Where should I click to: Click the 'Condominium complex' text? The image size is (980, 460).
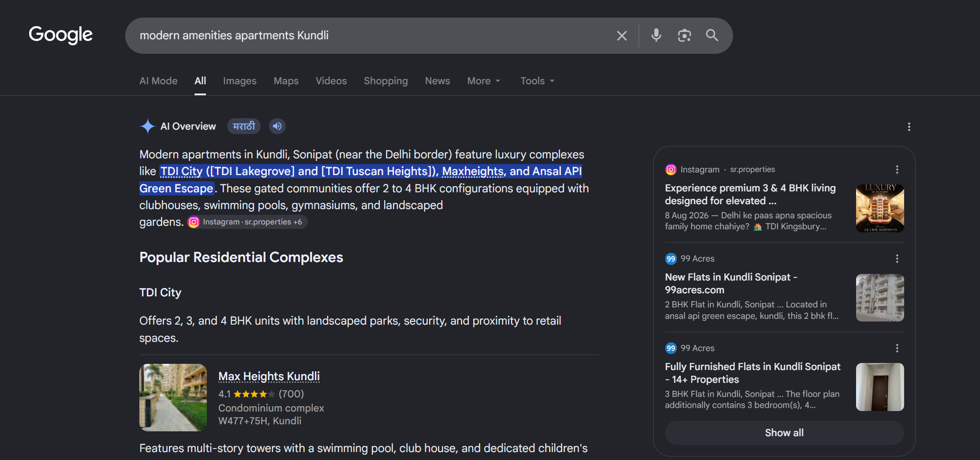271,408
